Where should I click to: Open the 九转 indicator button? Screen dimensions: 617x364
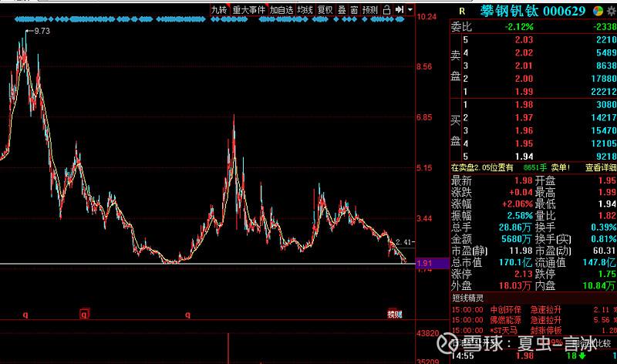(219, 10)
